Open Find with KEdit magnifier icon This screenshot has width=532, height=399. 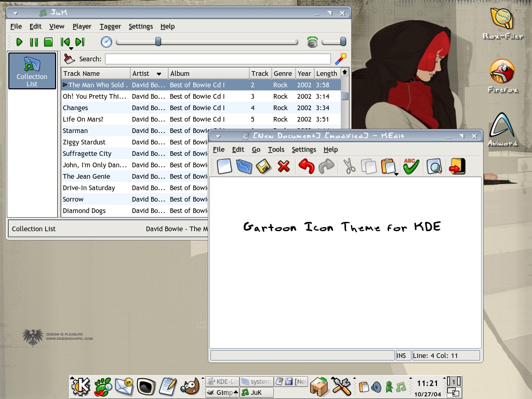point(434,167)
